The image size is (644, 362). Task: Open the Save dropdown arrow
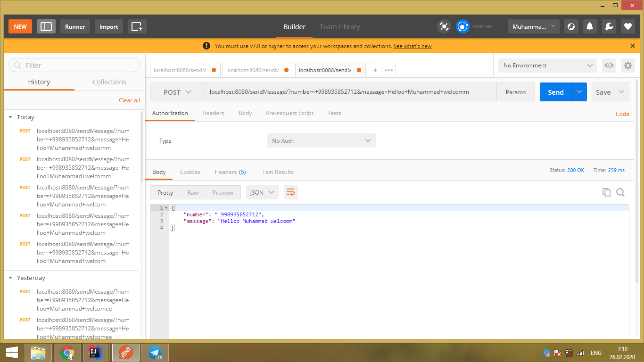(622, 92)
